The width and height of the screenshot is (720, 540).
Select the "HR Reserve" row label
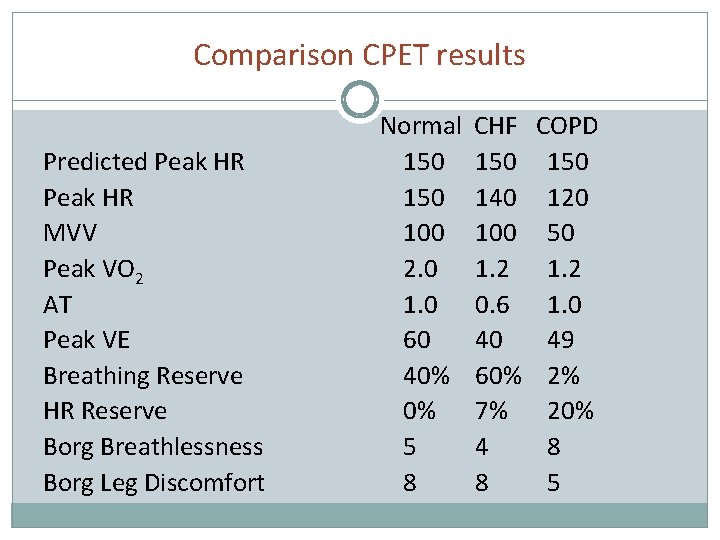[105, 411]
